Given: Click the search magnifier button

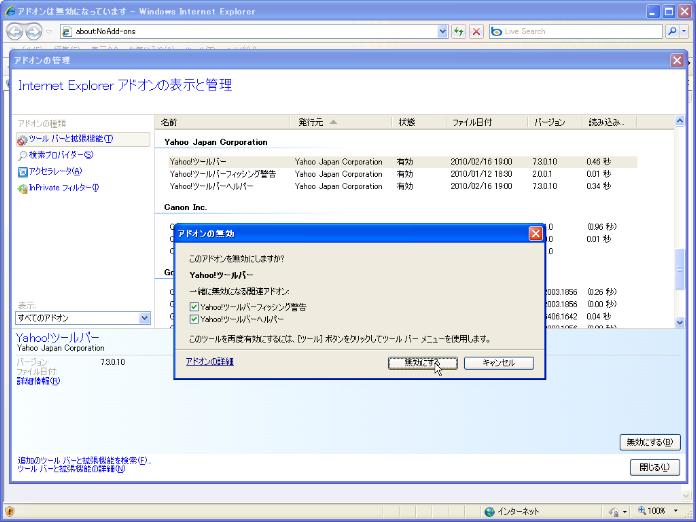Looking at the screenshot, I should coord(672,32).
